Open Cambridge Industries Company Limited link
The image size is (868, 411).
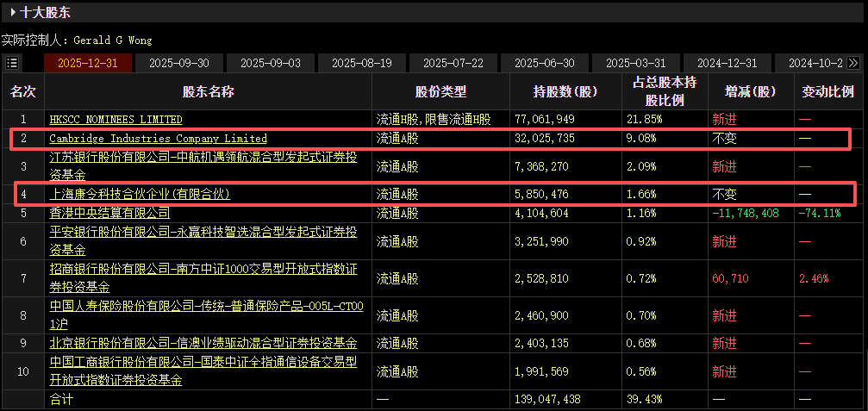(158, 138)
